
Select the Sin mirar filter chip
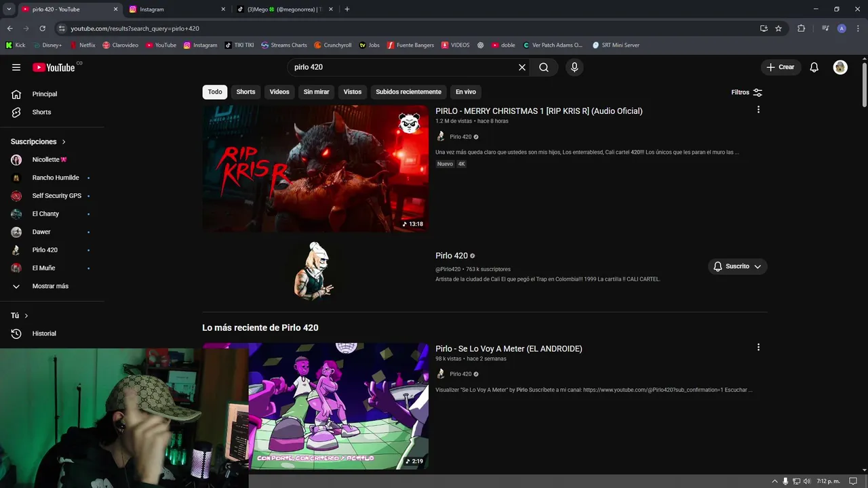(x=316, y=91)
